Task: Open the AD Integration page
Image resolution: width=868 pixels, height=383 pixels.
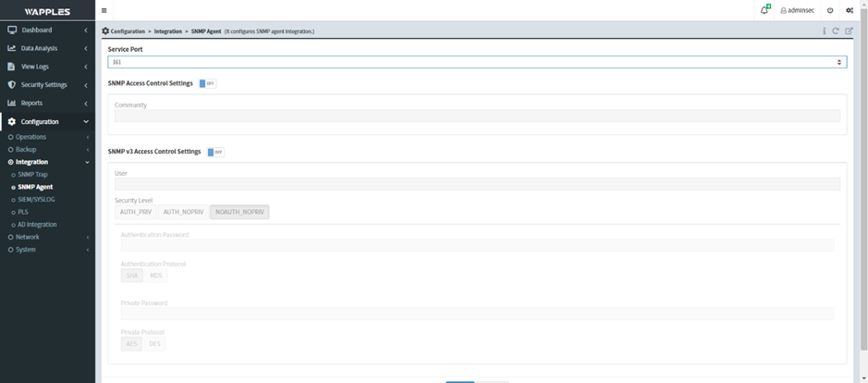Action: point(37,224)
